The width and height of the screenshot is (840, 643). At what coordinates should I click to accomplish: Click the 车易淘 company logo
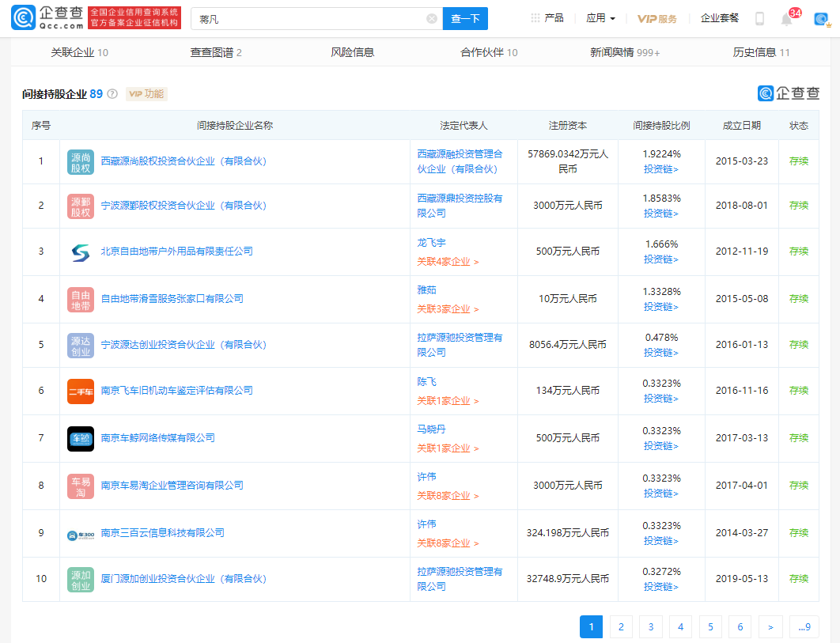pyautogui.click(x=81, y=486)
